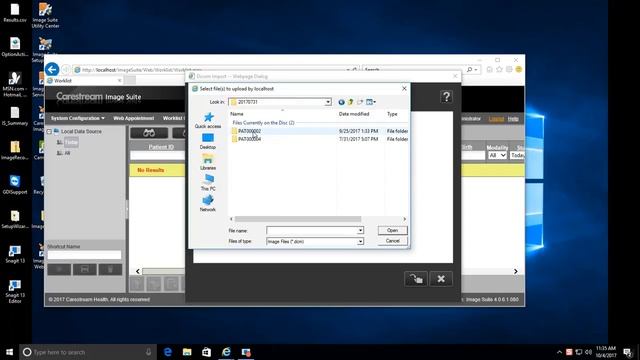Image resolution: width=640 pixels, height=360 pixels.
Task: Cancel the file selection dialog
Action: 392,241
